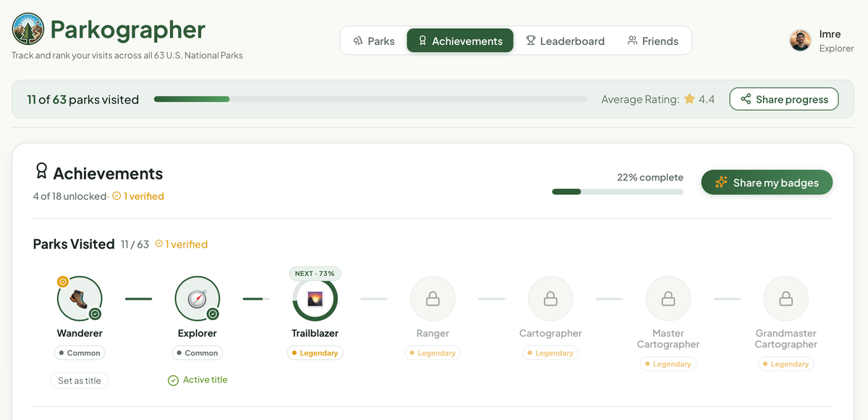The width and height of the screenshot is (868, 420).
Task: Click the Wanderer badge name
Action: 80,334
